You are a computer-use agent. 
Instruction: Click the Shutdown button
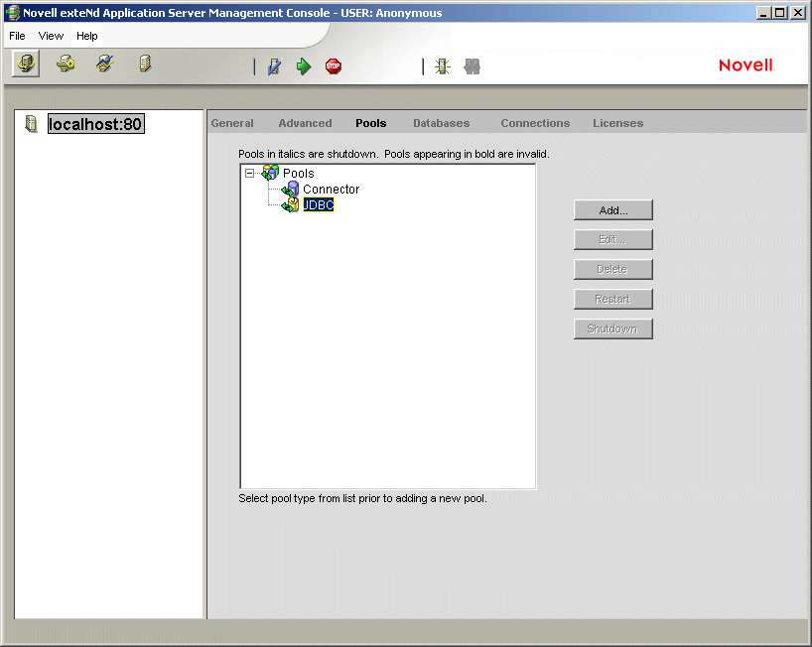[x=613, y=328]
